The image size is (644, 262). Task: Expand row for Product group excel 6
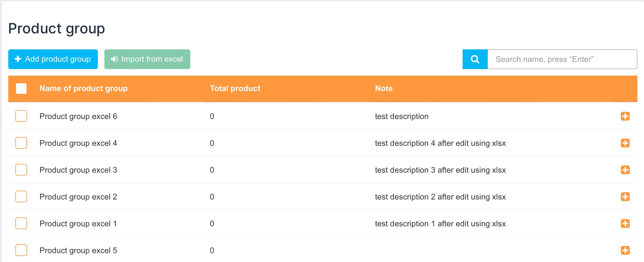click(x=625, y=116)
